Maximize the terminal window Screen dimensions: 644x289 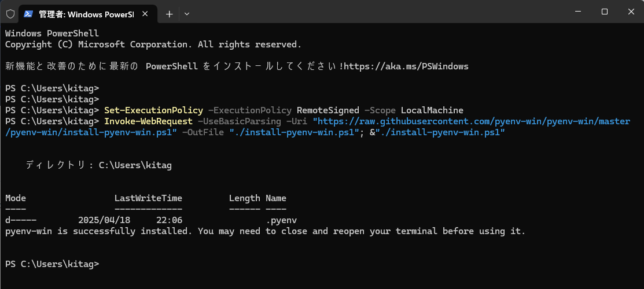605,12
